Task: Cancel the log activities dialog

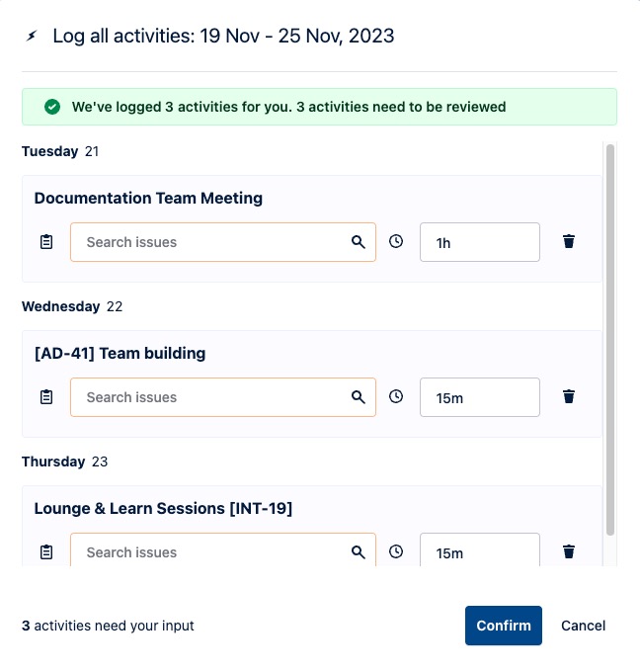Action: click(584, 626)
